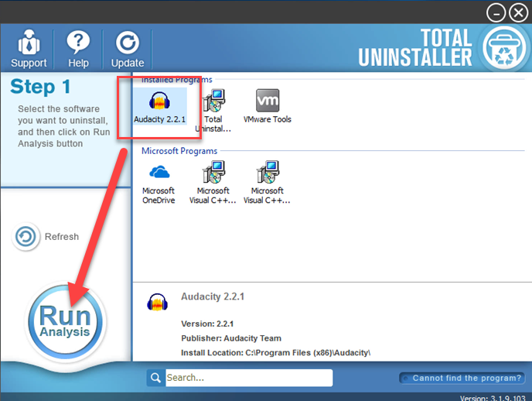Click the Install Location path text
This screenshot has width=532, height=401.
(x=275, y=353)
